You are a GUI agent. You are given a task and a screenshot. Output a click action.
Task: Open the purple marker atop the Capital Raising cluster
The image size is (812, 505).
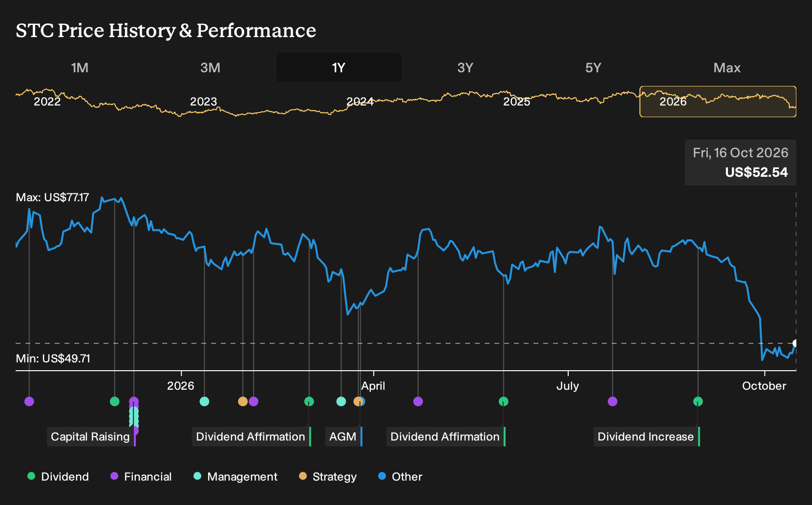click(x=134, y=401)
